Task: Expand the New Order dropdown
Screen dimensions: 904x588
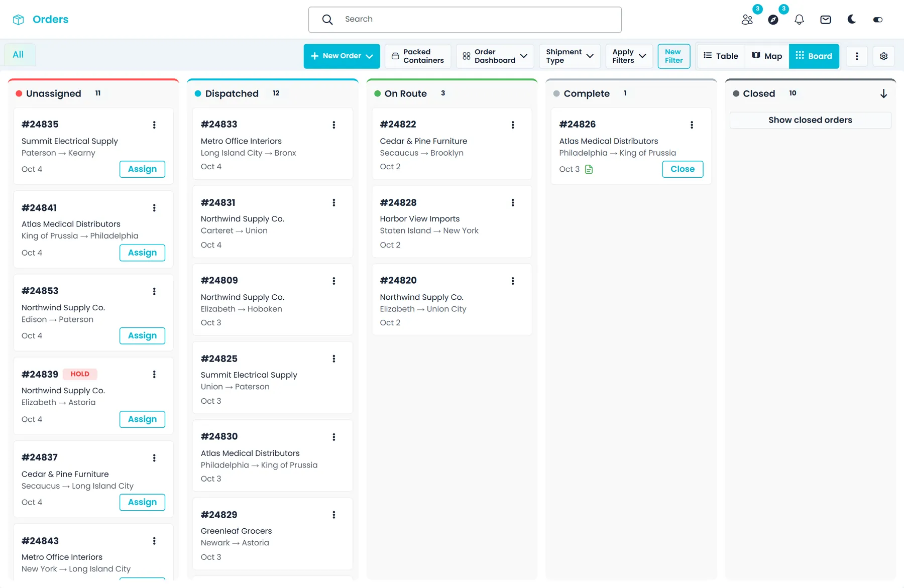Action: tap(342, 56)
